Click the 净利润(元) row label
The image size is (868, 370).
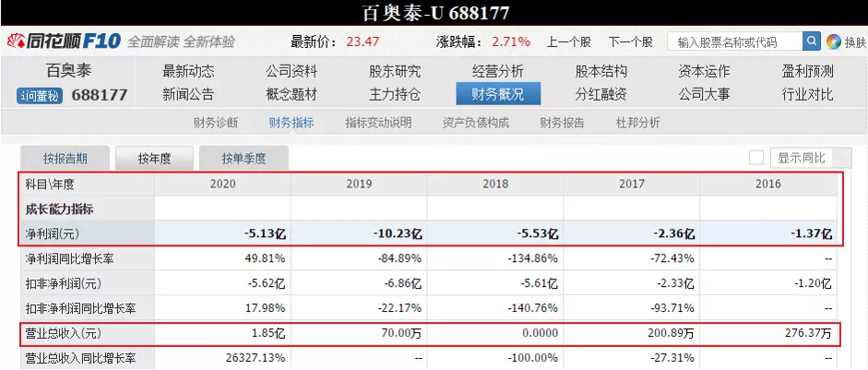click(53, 234)
